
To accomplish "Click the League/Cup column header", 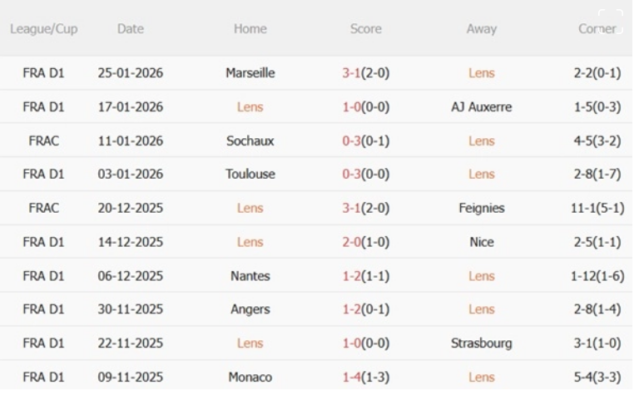I will 43,29.
